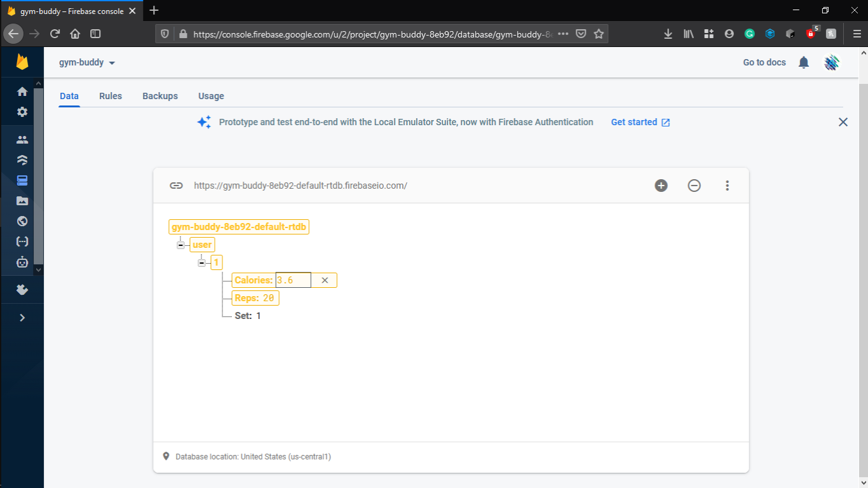
Task: Click the Reps: 20 entry
Action: pyautogui.click(x=255, y=298)
